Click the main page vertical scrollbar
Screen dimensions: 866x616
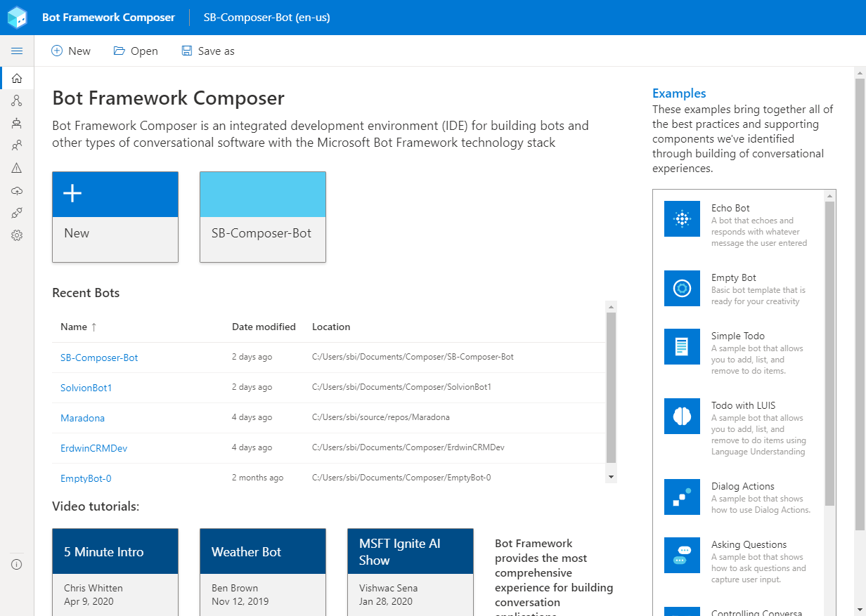(860, 303)
